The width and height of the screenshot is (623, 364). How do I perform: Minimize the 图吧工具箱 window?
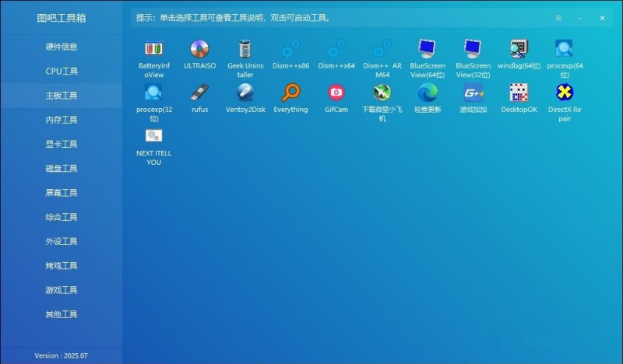(580, 18)
